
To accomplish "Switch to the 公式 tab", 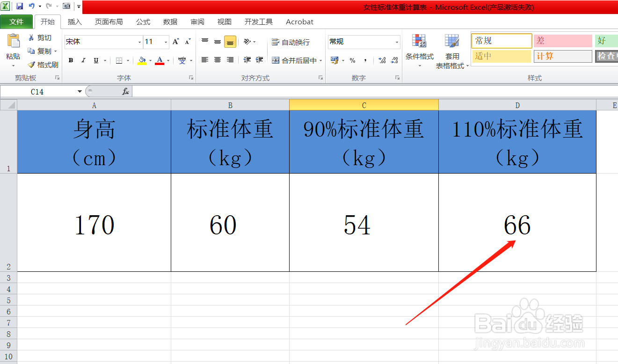I will (143, 22).
